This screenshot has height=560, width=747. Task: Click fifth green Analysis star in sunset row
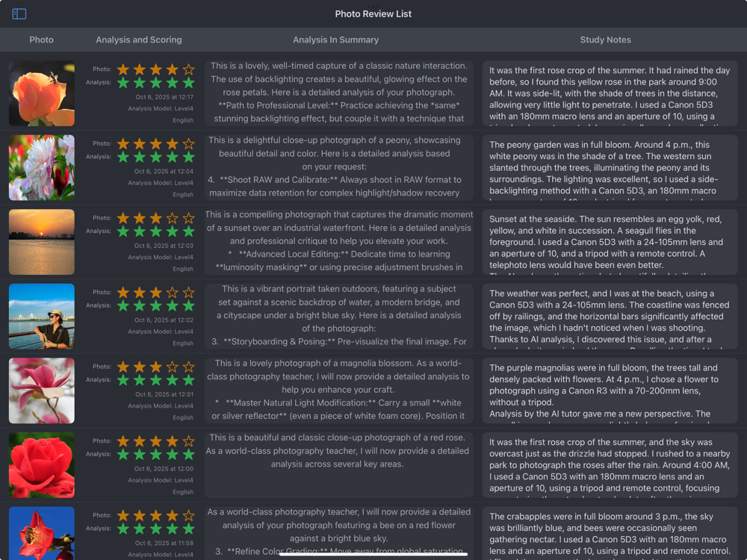[x=189, y=231]
